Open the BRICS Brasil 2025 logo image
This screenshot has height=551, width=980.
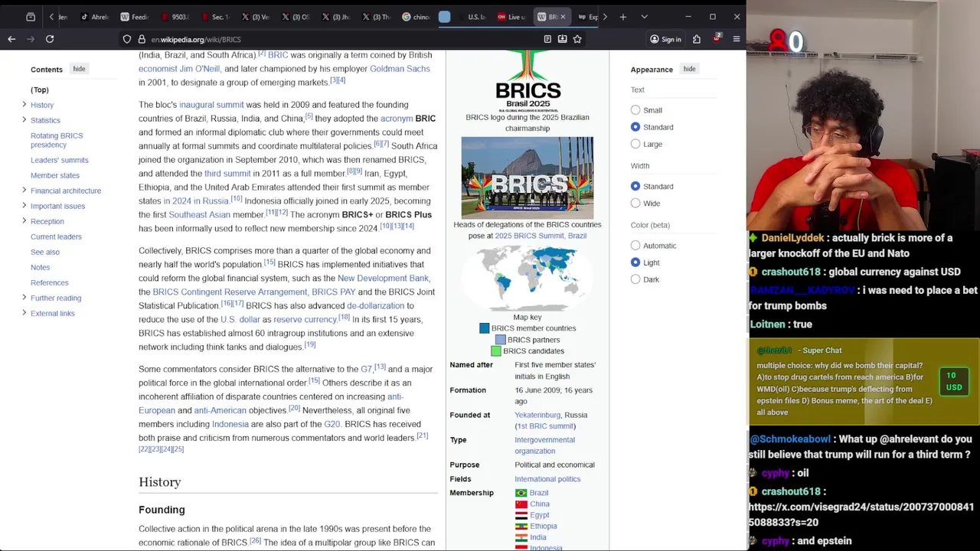coord(528,80)
